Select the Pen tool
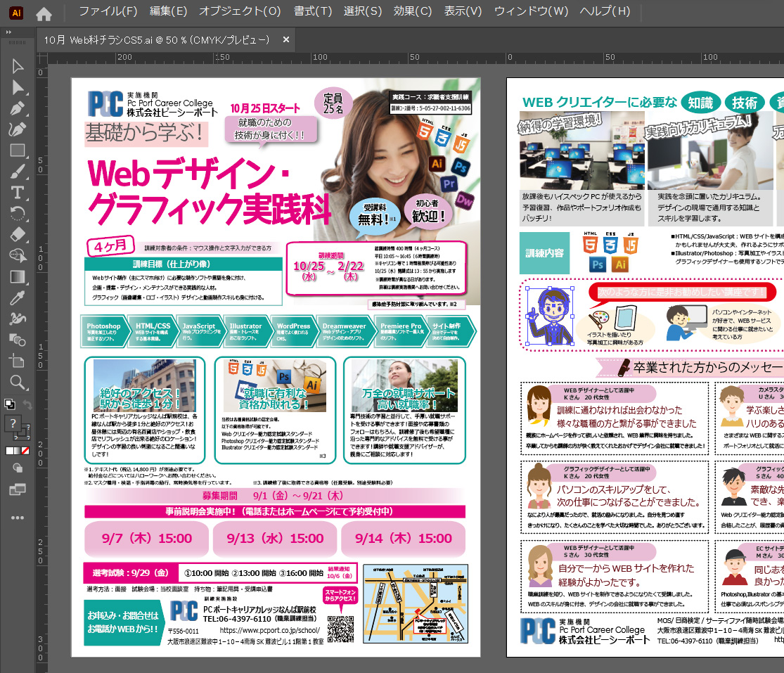This screenshot has width=784, height=673. tap(18, 108)
